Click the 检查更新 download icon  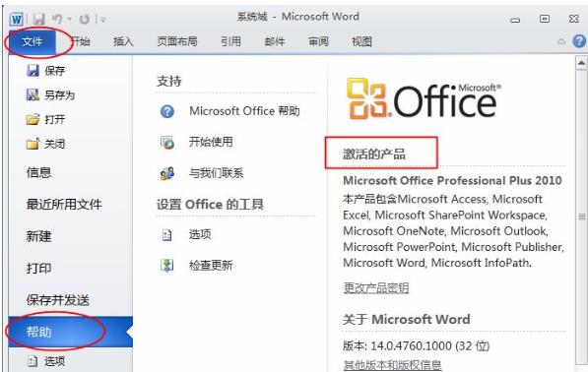[x=167, y=266]
